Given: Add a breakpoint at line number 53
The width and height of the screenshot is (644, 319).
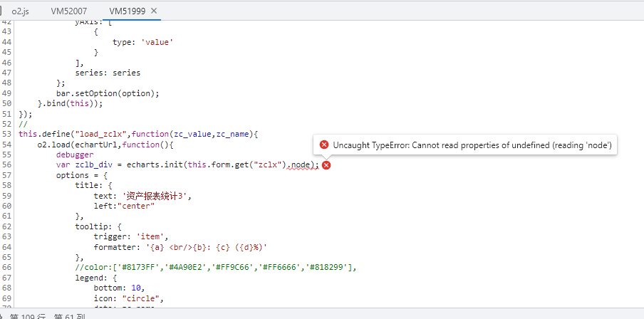Looking at the screenshot, I should coord(7,145).
